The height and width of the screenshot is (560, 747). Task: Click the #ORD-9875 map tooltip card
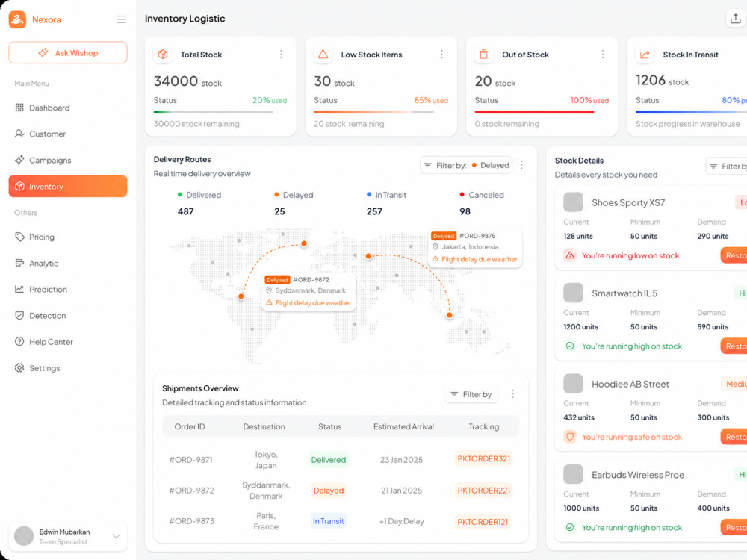475,248
